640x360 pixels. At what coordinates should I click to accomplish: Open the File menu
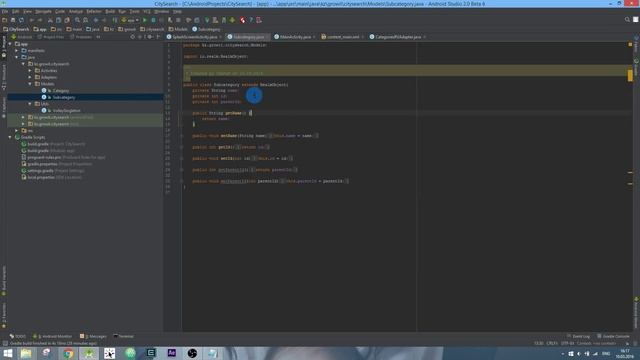click(4, 11)
